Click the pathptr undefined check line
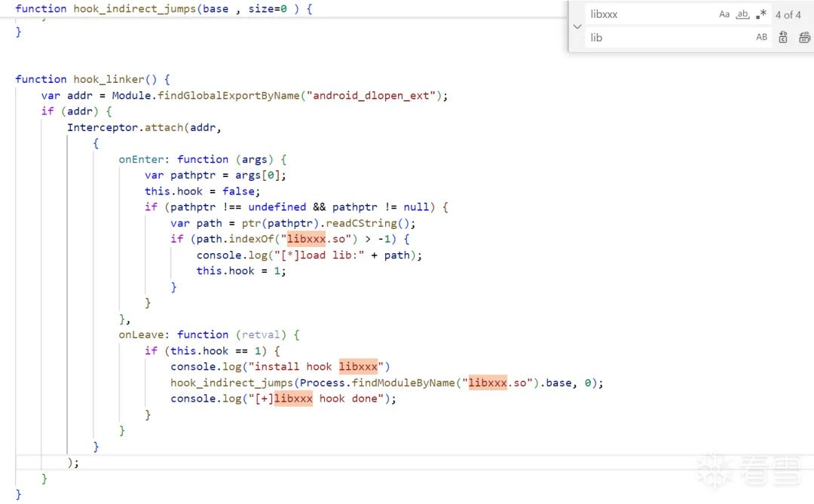Viewport: 814px width, 504px height. point(296,207)
